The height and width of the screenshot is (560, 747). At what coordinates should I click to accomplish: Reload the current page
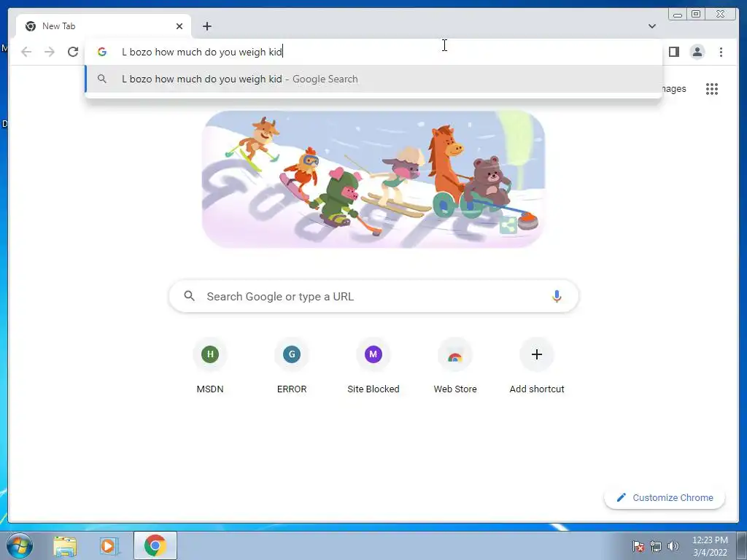pos(73,52)
